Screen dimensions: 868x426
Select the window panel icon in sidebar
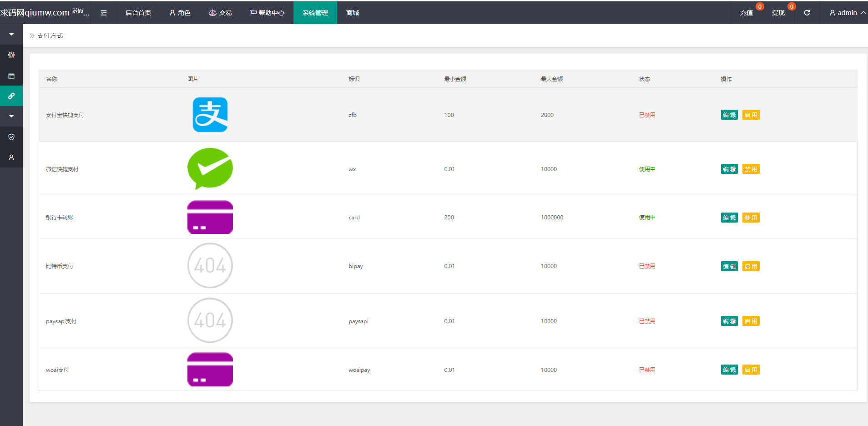[11, 76]
